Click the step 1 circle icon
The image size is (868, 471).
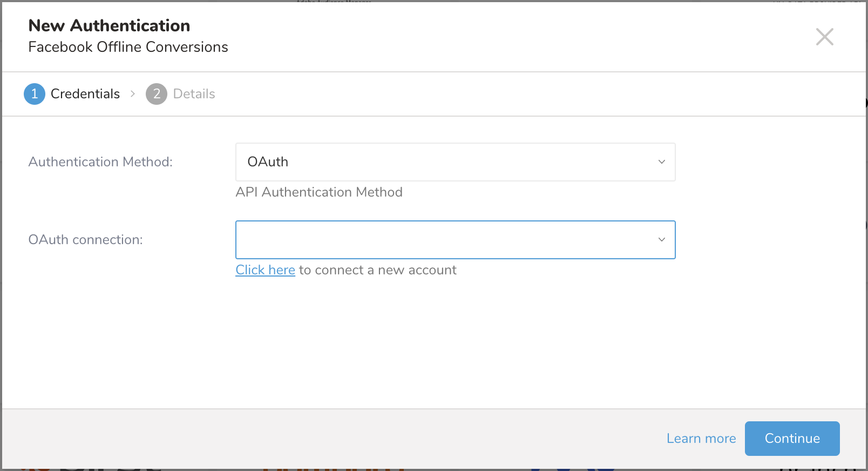coord(35,94)
